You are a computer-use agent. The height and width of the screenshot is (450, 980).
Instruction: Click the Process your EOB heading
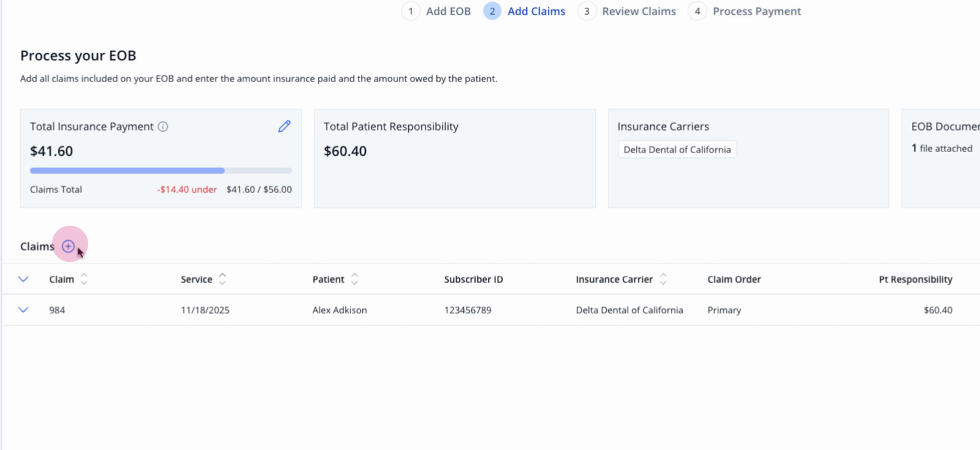(x=78, y=55)
